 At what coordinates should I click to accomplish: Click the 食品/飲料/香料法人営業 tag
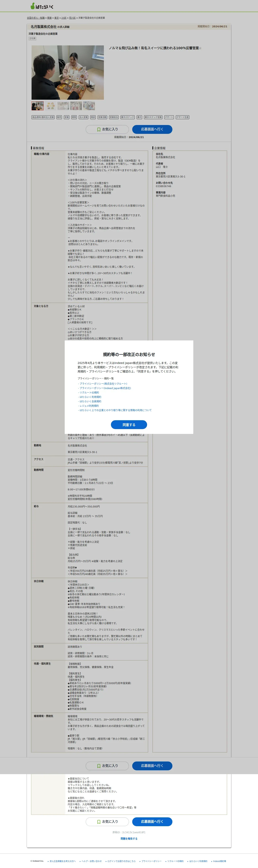point(43,117)
